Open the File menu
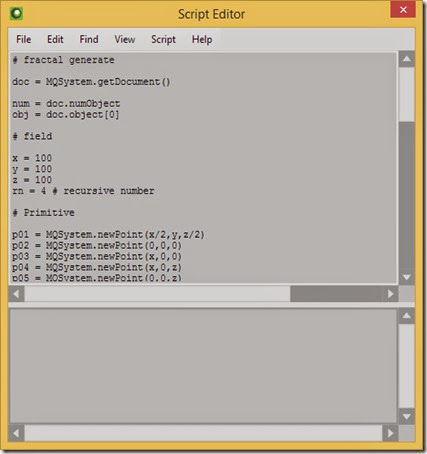Screen dimensions: 427x454 pyautogui.click(x=24, y=39)
